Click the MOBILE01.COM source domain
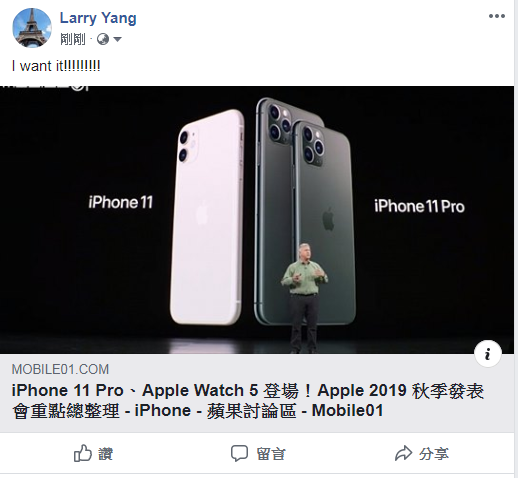 (x=60, y=369)
